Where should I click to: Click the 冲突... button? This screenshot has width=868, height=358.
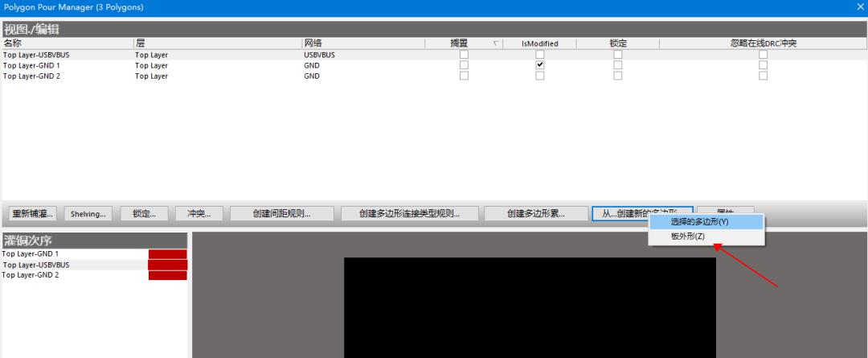coord(199,214)
